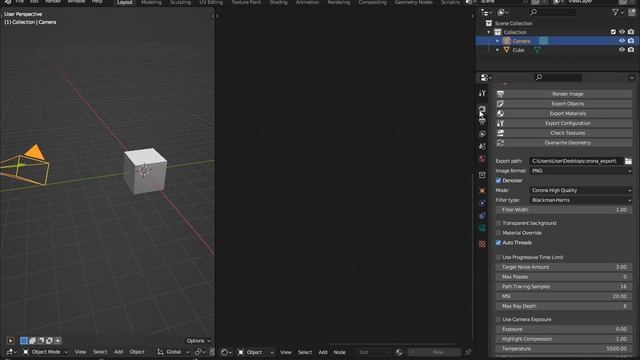Open the viewport View menu
Screen dimensions: 640x360
tap(80, 352)
